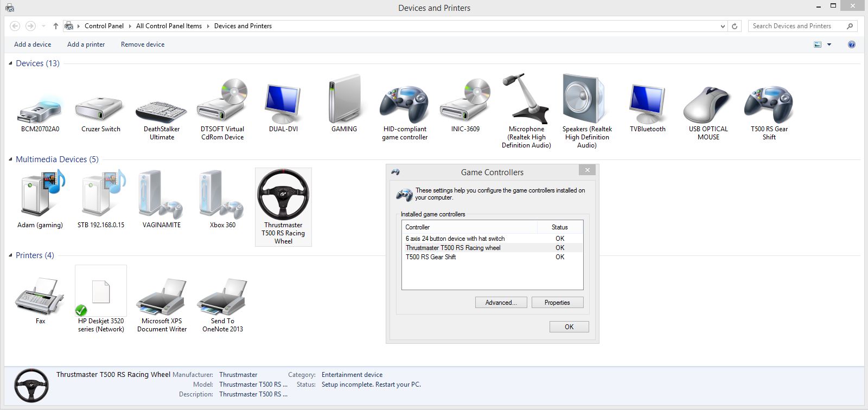This screenshot has width=868, height=410.
Task: Click Add a device in the toolbar
Action: pos(33,44)
